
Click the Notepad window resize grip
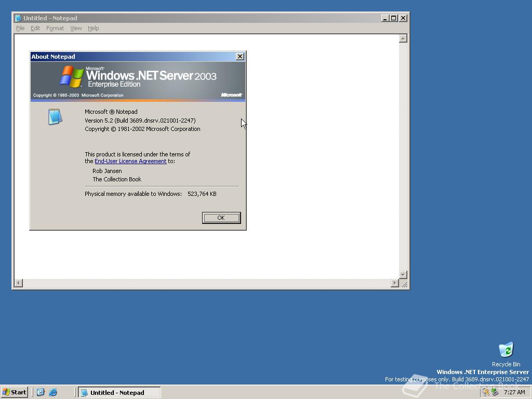point(403,283)
